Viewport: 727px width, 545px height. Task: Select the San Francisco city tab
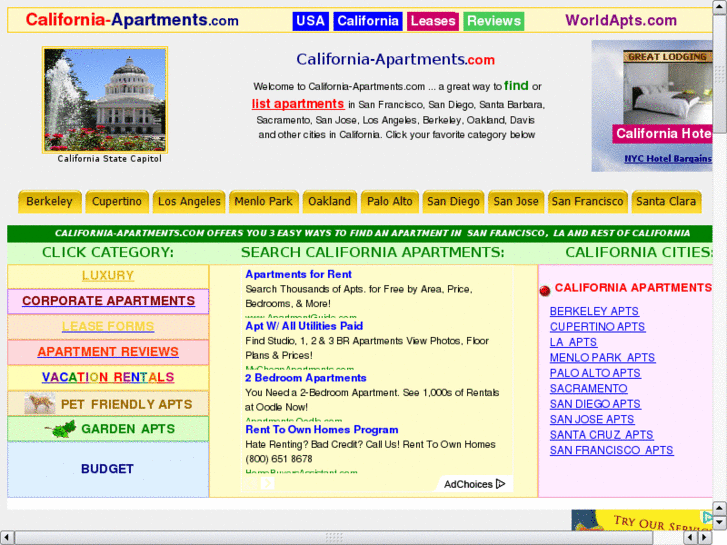coord(587,202)
